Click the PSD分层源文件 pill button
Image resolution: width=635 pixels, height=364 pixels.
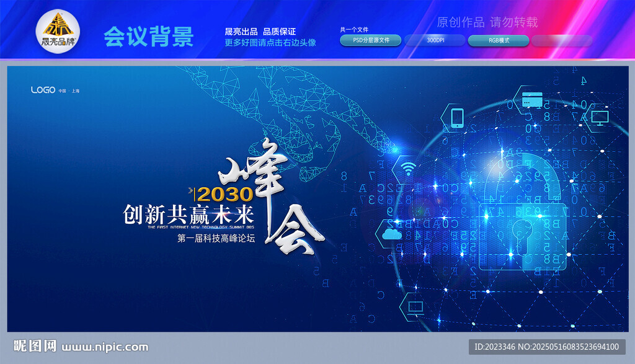pyautogui.click(x=371, y=40)
